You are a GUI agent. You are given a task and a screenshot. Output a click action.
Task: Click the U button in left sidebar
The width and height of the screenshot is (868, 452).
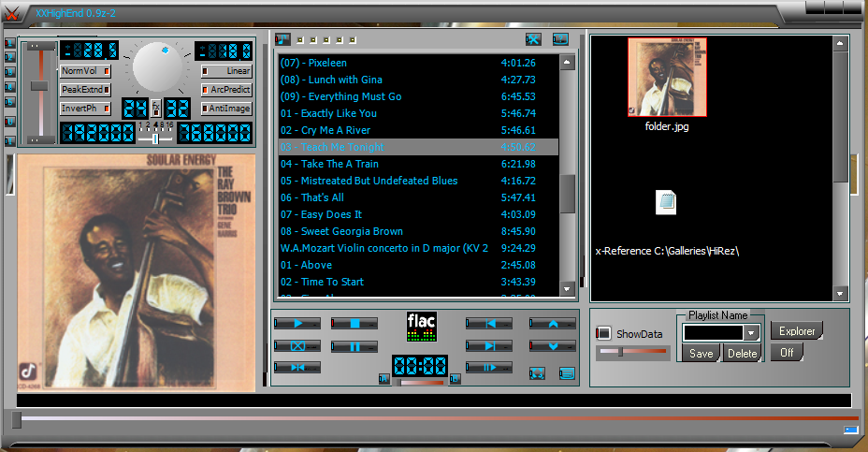click(9, 122)
